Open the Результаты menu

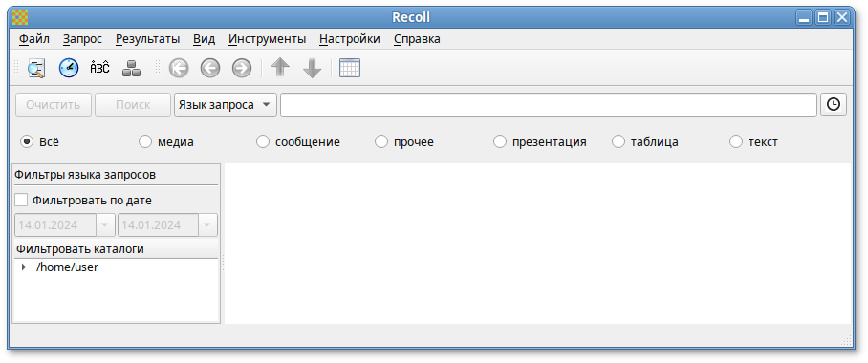148,39
